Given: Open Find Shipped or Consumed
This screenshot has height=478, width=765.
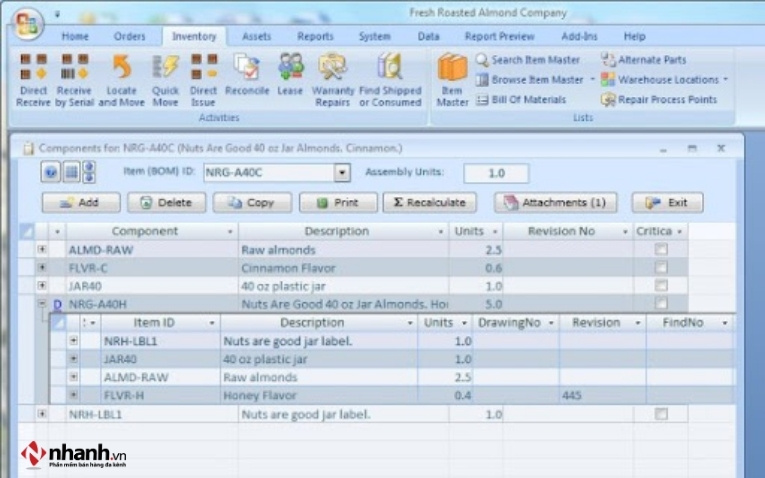Looking at the screenshot, I should pos(390,80).
